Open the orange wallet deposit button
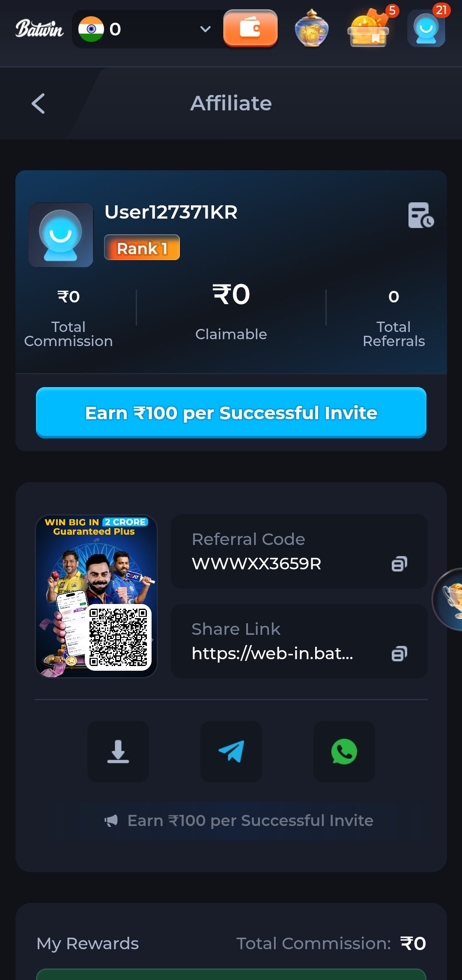 point(250,28)
